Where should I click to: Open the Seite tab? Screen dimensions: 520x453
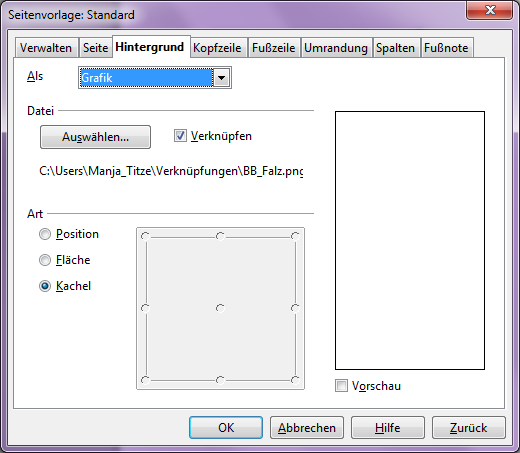96,48
